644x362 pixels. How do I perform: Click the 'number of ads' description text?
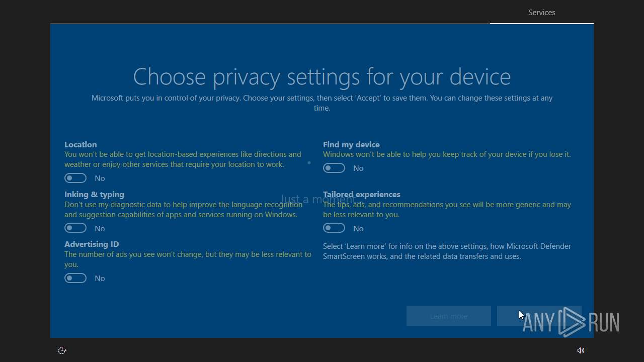188,259
